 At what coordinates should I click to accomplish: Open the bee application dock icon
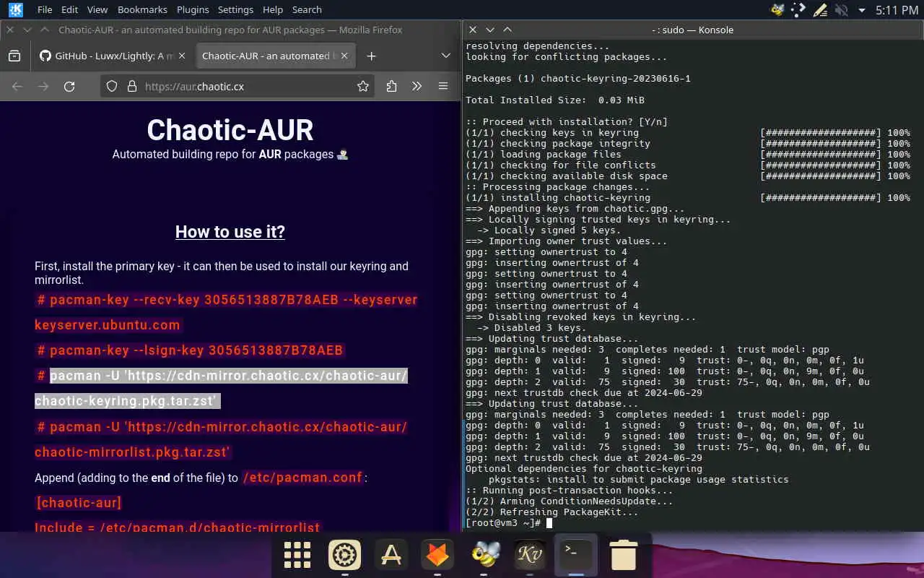[484, 555]
